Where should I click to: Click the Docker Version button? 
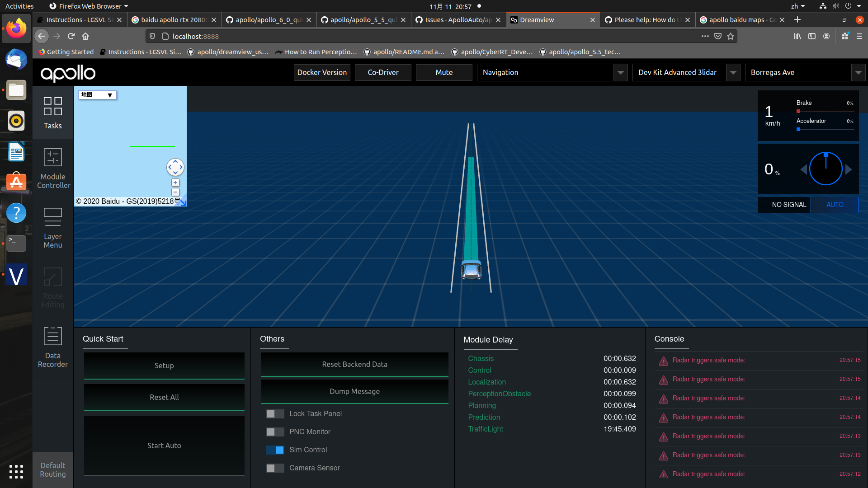click(322, 73)
